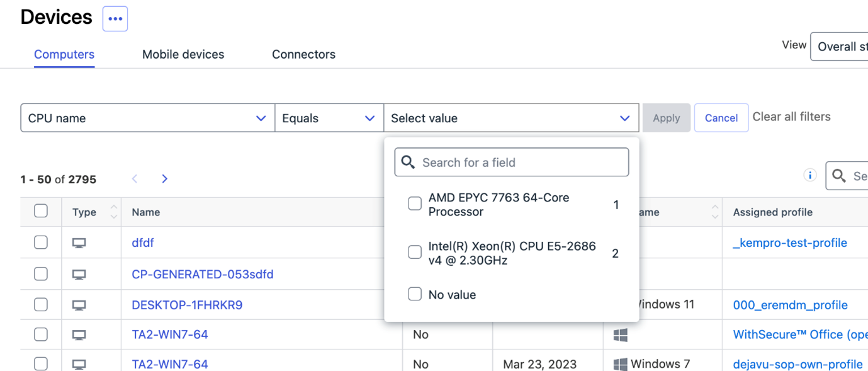This screenshot has width=868, height=371.
Task: Click the computer icon for DESKTOP-1FHRKR9
Action: [x=79, y=305]
